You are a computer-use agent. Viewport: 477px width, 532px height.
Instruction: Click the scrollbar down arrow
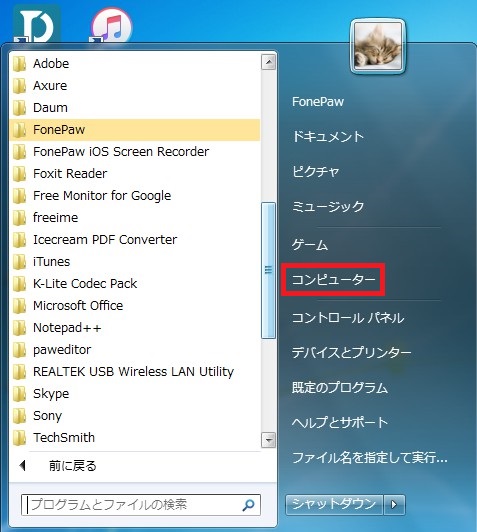pyautogui.click(x=268, y=440)
